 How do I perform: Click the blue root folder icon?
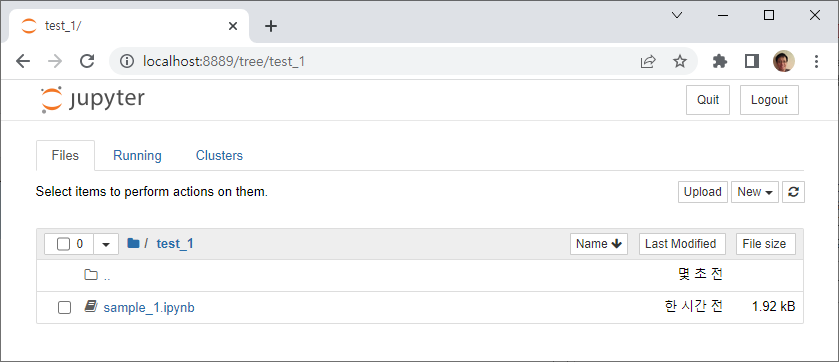pyautogui.click(x=133, y=244)
